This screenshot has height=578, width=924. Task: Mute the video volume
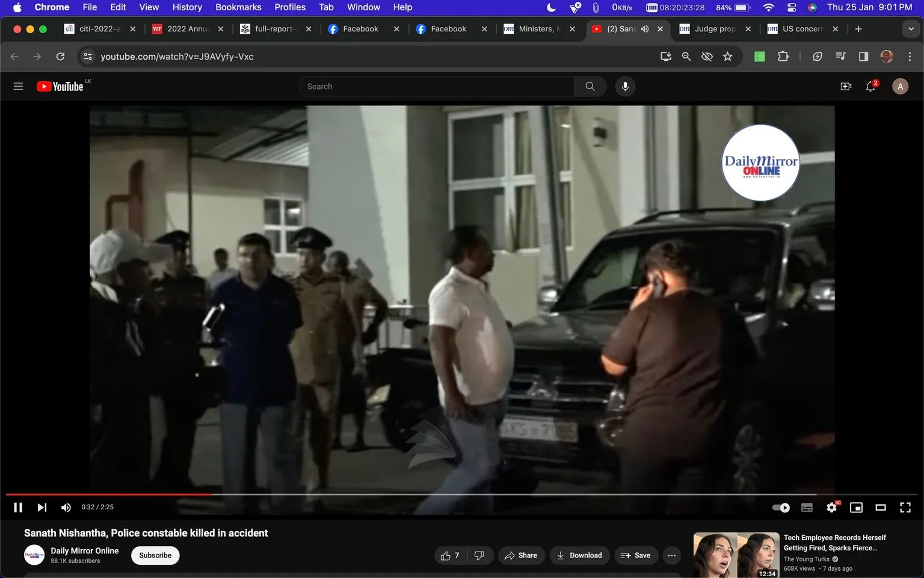coord(66,508)
